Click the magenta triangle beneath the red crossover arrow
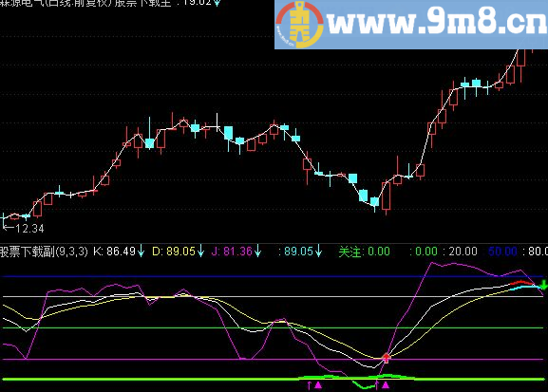 pyautogui.click(x=386, y=385)
